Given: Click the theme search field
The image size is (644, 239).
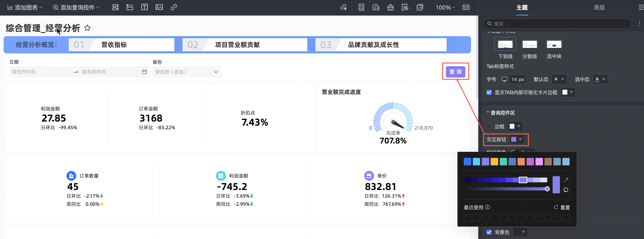Looking at the screenshot, I should pyautogui.click(x=557, y=23).
